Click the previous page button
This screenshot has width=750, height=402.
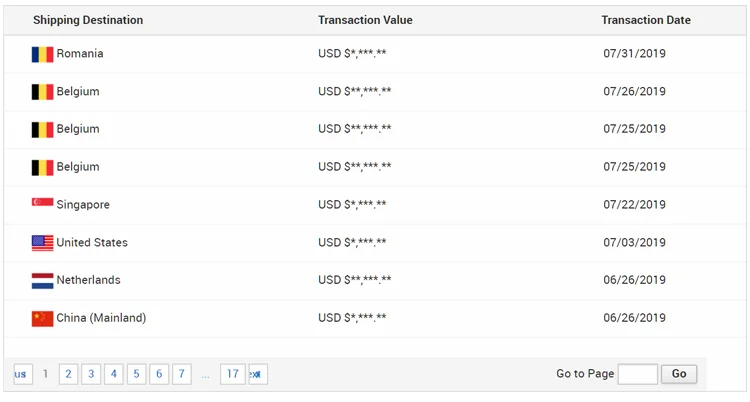point(22,374)
